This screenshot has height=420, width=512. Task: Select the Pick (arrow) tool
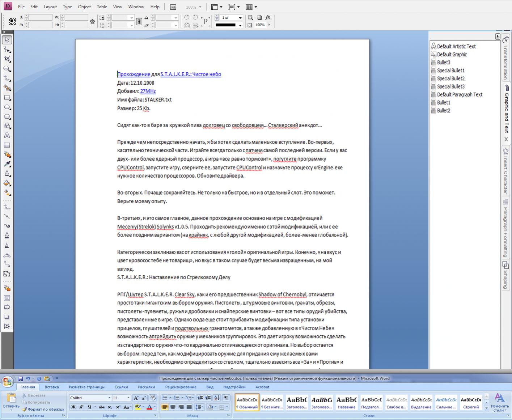(x=7, y=40)
